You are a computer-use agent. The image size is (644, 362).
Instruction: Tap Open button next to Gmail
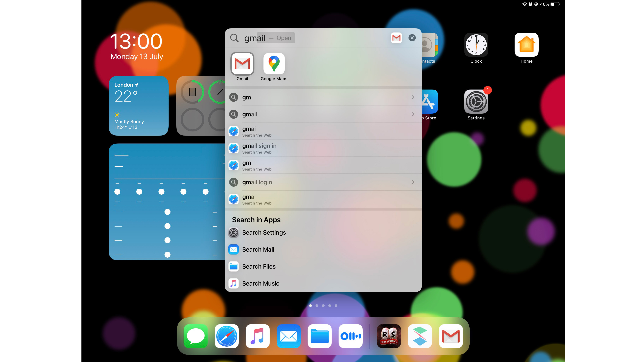(x=283, y=38)
